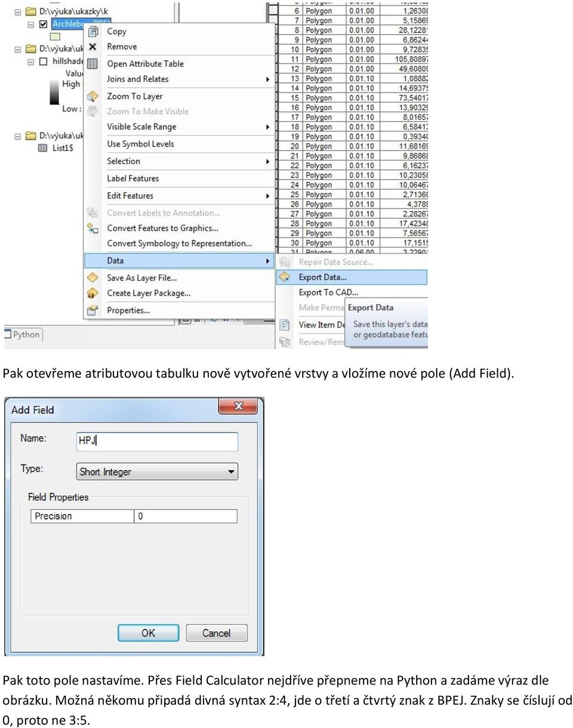Close the Add Field dialog

click(238, 406)
